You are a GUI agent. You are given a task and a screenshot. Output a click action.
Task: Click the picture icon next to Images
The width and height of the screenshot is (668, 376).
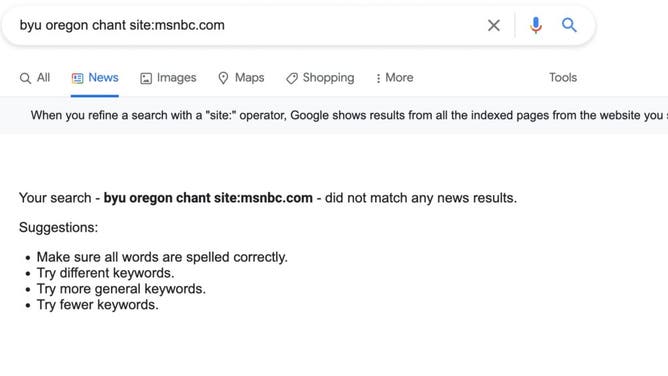click(146, 78)
